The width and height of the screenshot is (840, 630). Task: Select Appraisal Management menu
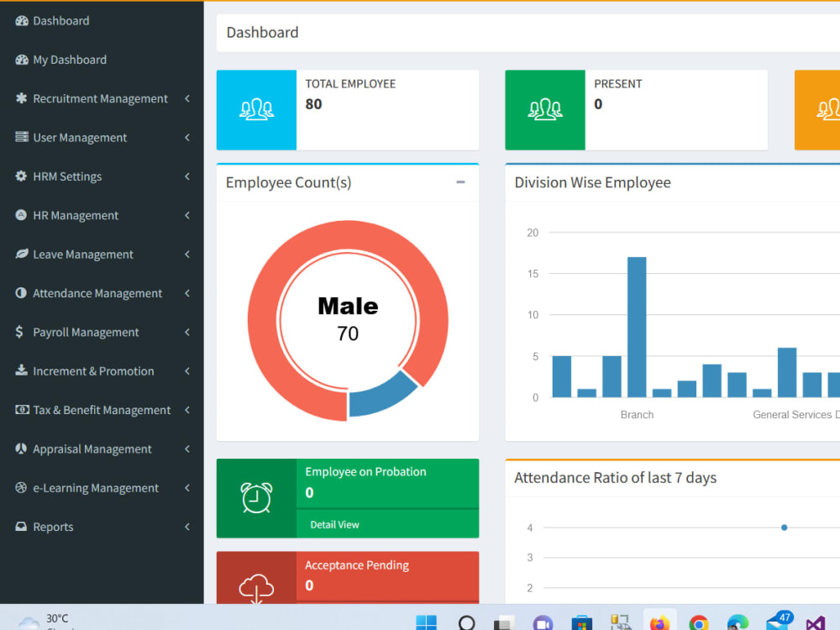coord(102,449)
